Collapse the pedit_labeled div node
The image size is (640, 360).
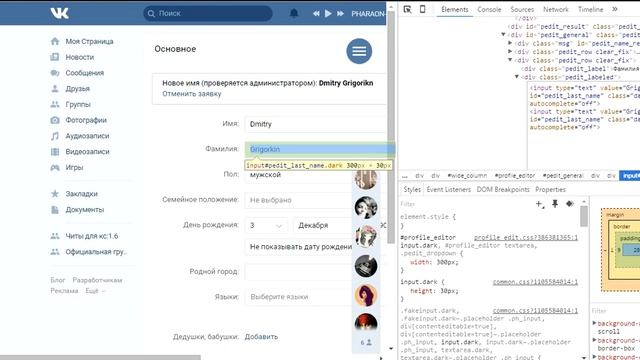[517, 77]
